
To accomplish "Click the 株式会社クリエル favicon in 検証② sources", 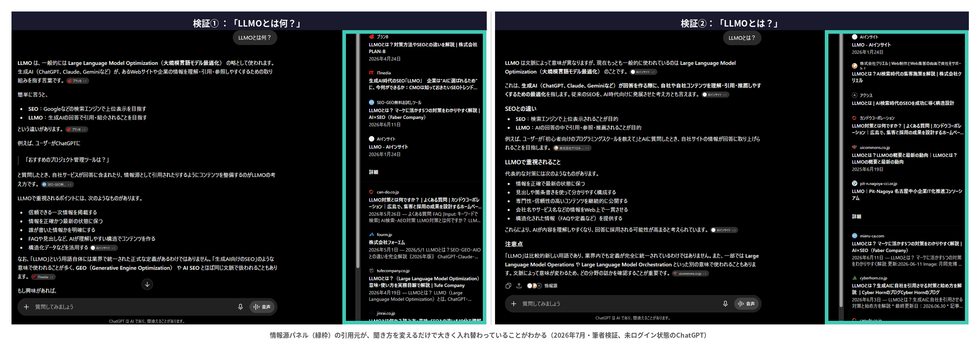I will (855, 66).
